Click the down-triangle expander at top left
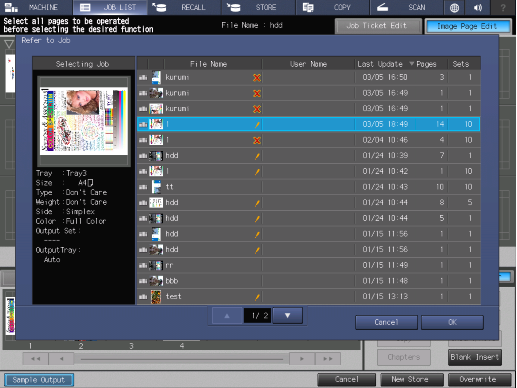 [x=9, y=44]
